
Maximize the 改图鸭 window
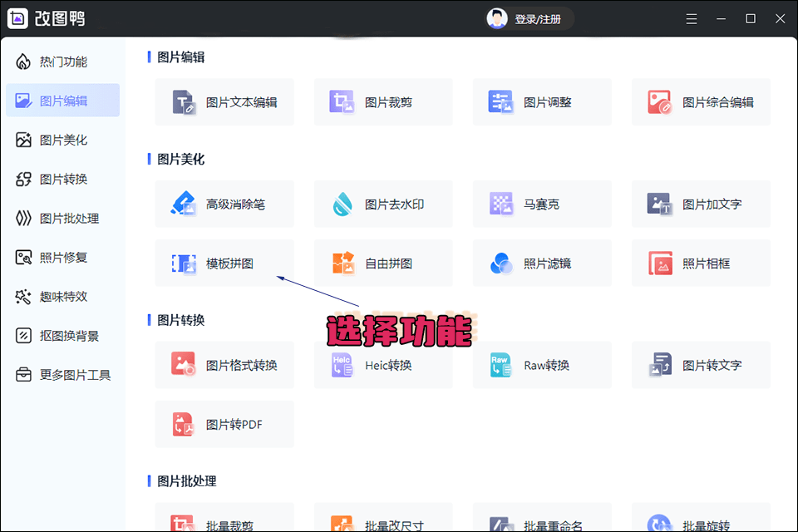coord(750,19)
